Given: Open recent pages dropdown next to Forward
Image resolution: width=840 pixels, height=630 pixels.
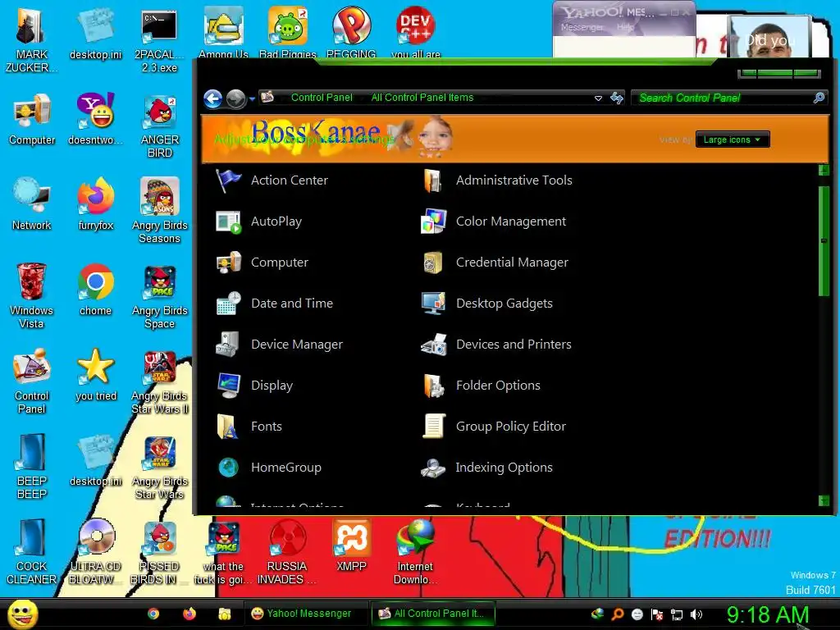Looking at the screenshot, I should click(x=252, y=98).
